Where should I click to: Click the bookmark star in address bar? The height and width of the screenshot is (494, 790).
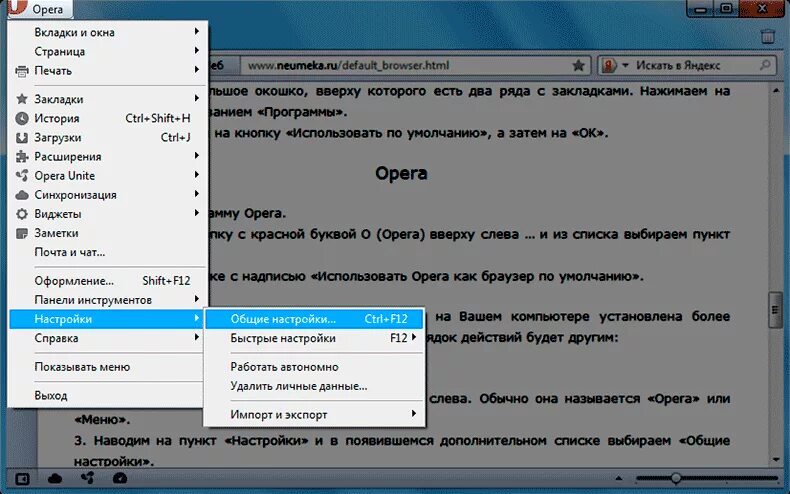coord(578,66)
